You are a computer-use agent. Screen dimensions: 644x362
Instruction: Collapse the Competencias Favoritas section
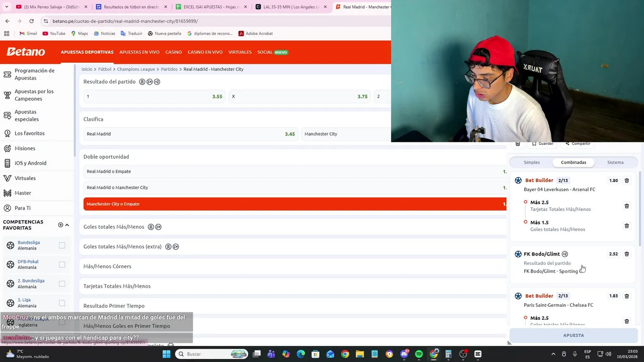(x=67, y=225)
